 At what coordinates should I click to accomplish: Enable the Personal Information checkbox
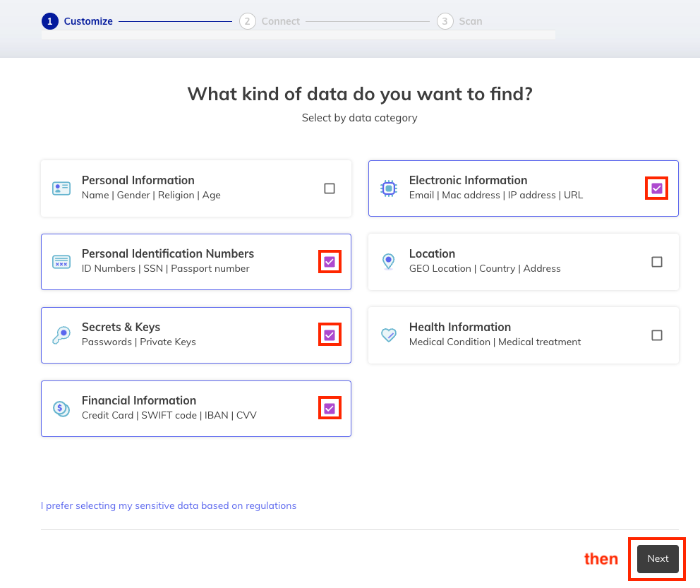pyautogui.click(x=330, y=188)
